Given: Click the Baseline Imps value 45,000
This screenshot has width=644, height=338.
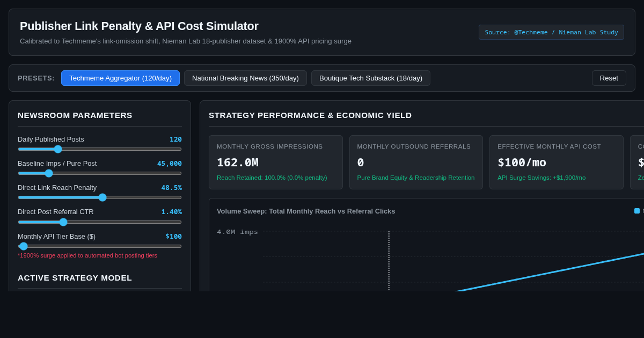Looking at the screenshot, I should point(170,164).
